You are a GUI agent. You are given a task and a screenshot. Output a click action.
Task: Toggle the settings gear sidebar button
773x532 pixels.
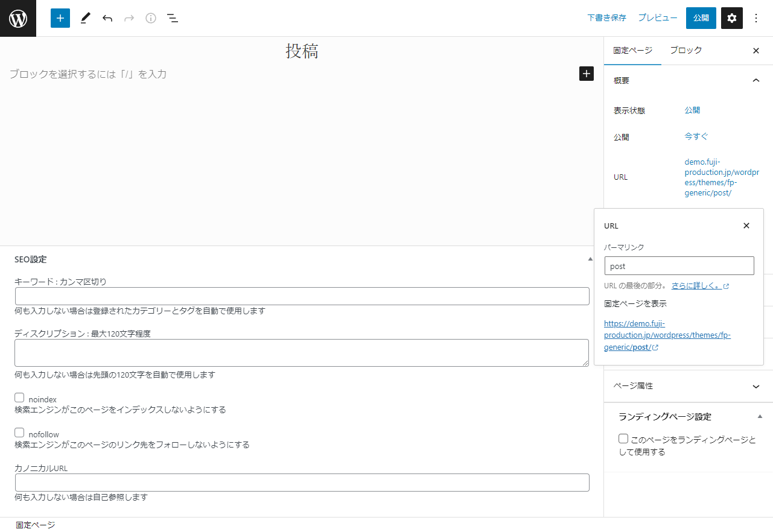(732, 18)
